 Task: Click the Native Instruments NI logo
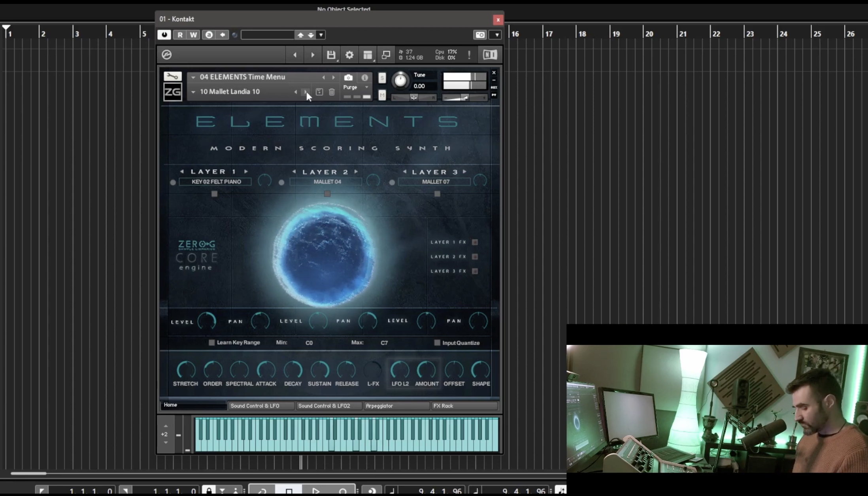coord(490,55)
